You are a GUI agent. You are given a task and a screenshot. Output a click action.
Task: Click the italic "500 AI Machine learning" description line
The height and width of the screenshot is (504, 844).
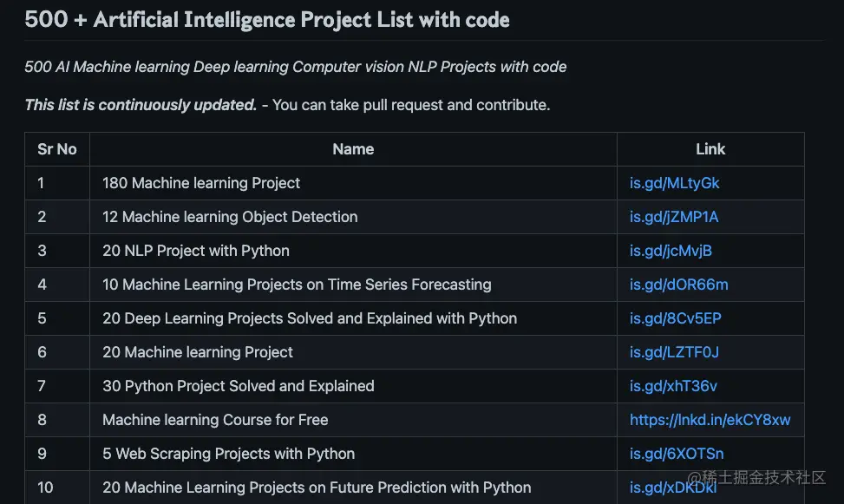pyautogui.click(x=296, y=67)
